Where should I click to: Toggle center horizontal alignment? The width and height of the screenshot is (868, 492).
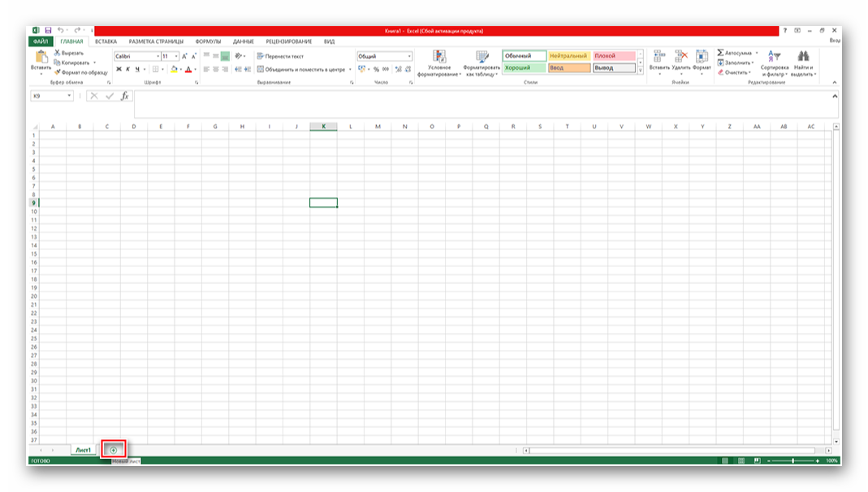click(x=216, y=70)
